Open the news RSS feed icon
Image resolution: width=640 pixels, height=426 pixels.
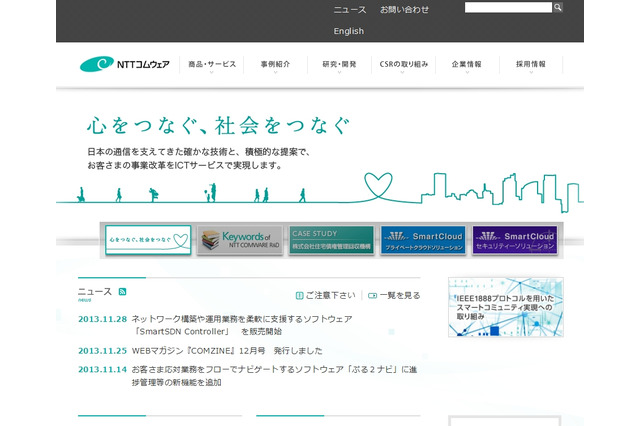[x=122, y=291]
